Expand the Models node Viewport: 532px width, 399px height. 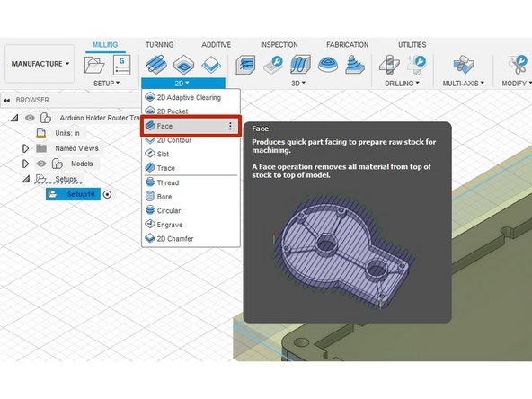25,164
